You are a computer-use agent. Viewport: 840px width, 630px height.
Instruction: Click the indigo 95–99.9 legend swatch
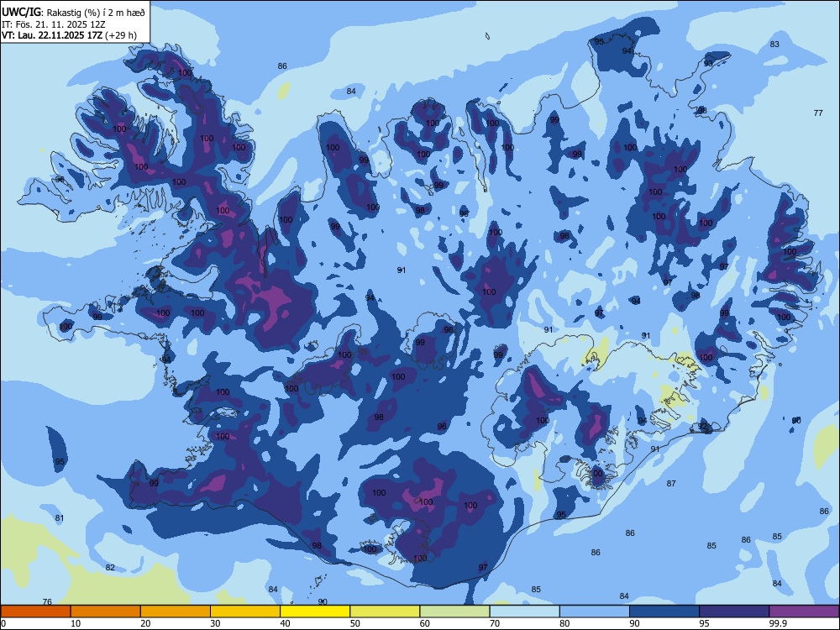click(734, 612)
